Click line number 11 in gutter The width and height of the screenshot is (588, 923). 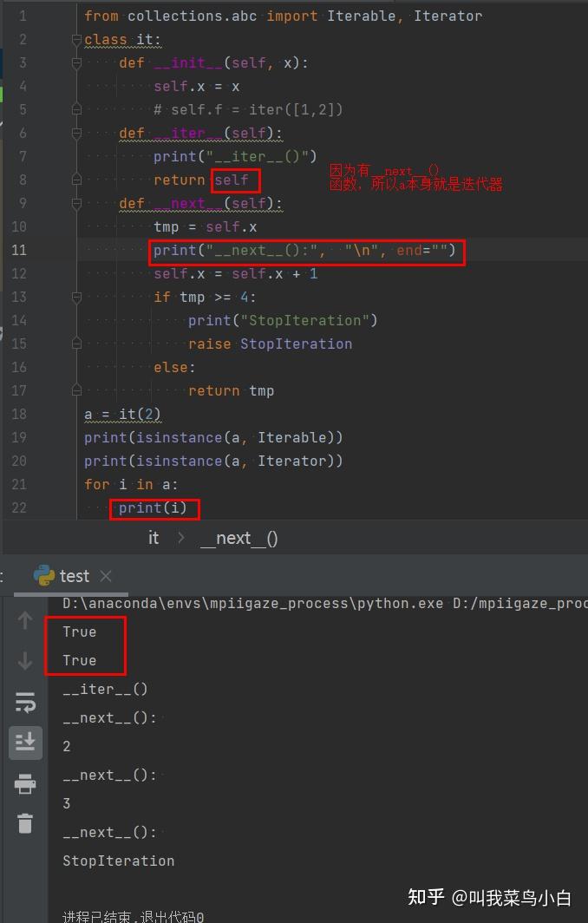(19, 250)
